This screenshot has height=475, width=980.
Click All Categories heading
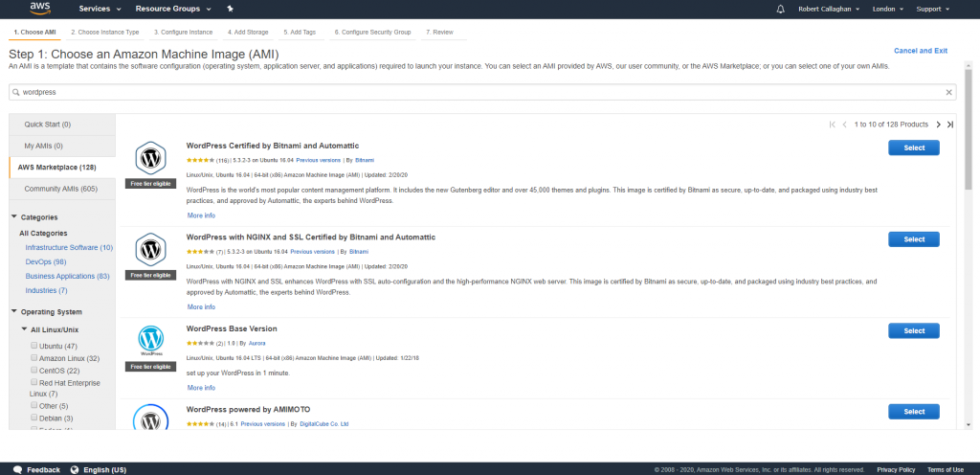(x=43, y=233)
